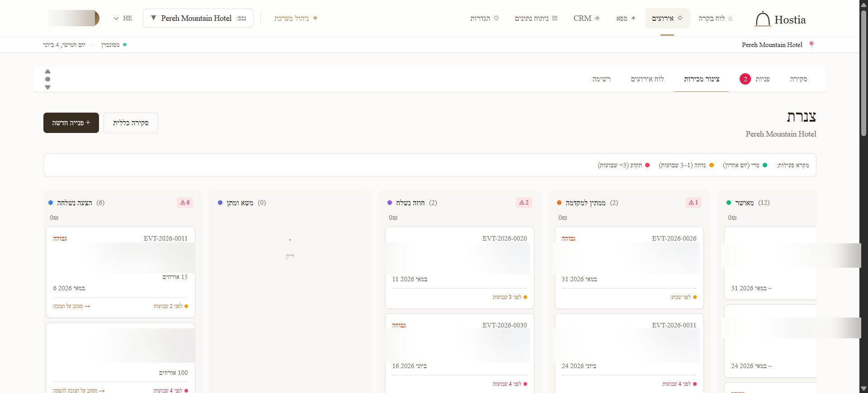This screenshot has width=868, height=393.
Task: Open card EVT-2026-0011
Action: (x=121, y=272)
